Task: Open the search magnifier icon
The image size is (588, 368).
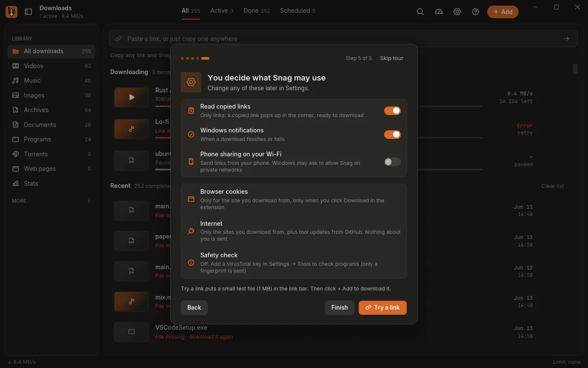Action: point(420,12)
